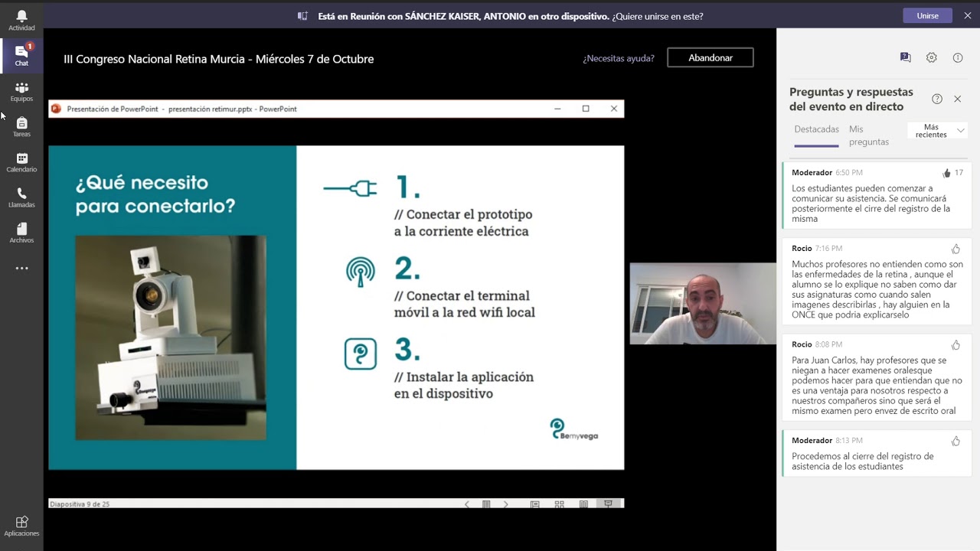
Task: Like the Moderador 8:13 PM message
Action: click(x=955, y=441)
